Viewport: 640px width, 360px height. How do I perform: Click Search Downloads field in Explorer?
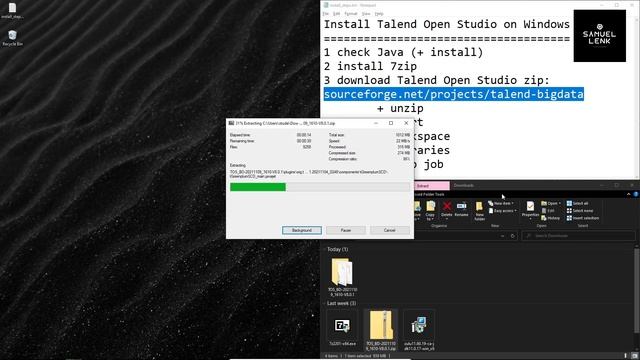click(578, 236)
